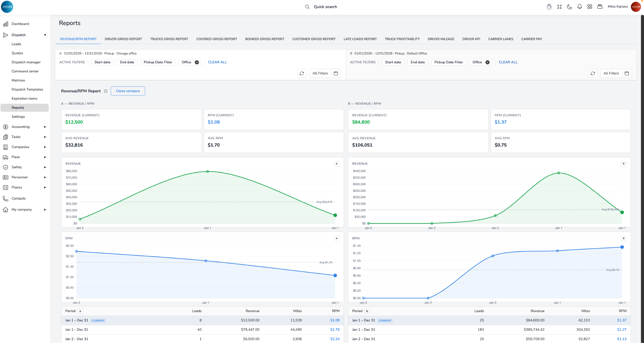644x343 pixels.
Task: Click info icon beside Revenue/RPM Report
Action: tap(106, 91)
